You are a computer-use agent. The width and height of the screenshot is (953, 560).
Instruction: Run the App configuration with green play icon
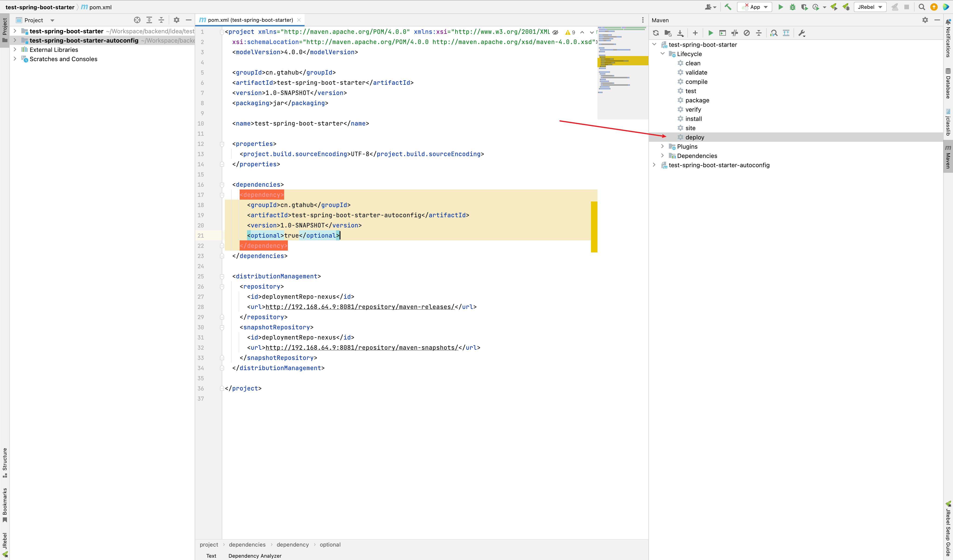780,7
